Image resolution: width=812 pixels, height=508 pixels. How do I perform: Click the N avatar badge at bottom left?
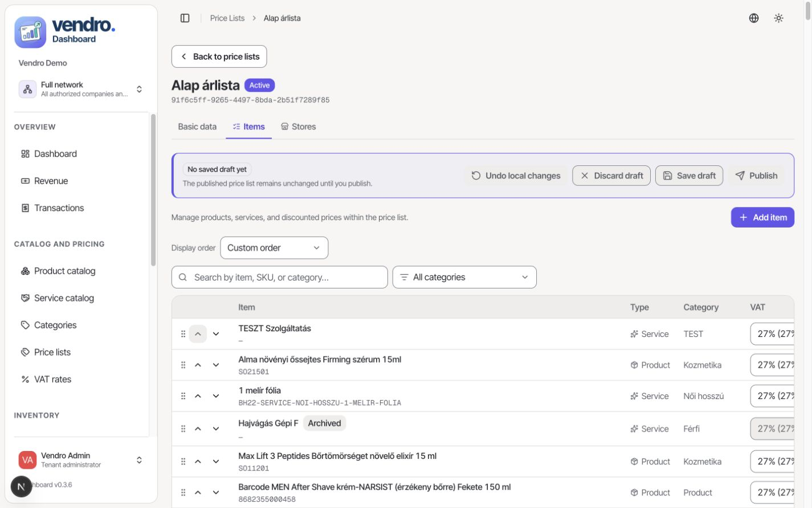[21, 486]
